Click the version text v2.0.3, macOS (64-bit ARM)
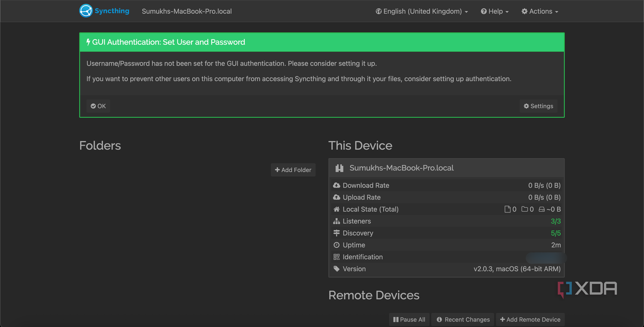This screenshot has height=327, width=644. (x=517, y=269)
